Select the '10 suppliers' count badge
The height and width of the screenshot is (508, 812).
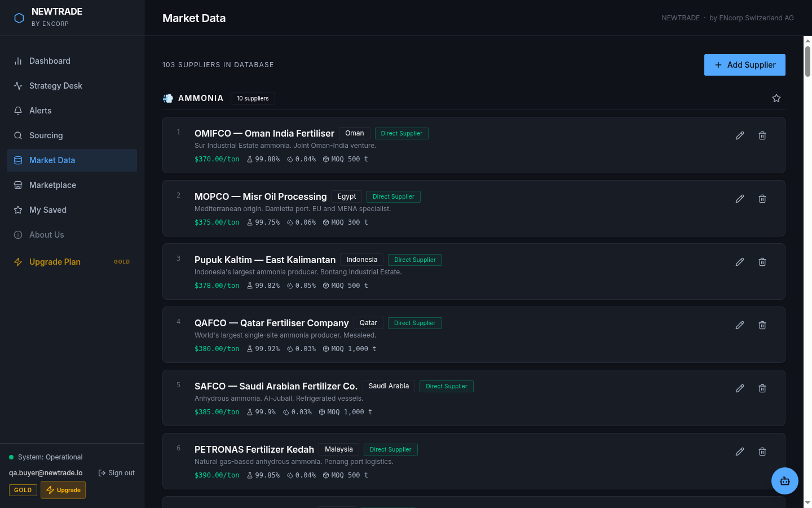[253, 98]
